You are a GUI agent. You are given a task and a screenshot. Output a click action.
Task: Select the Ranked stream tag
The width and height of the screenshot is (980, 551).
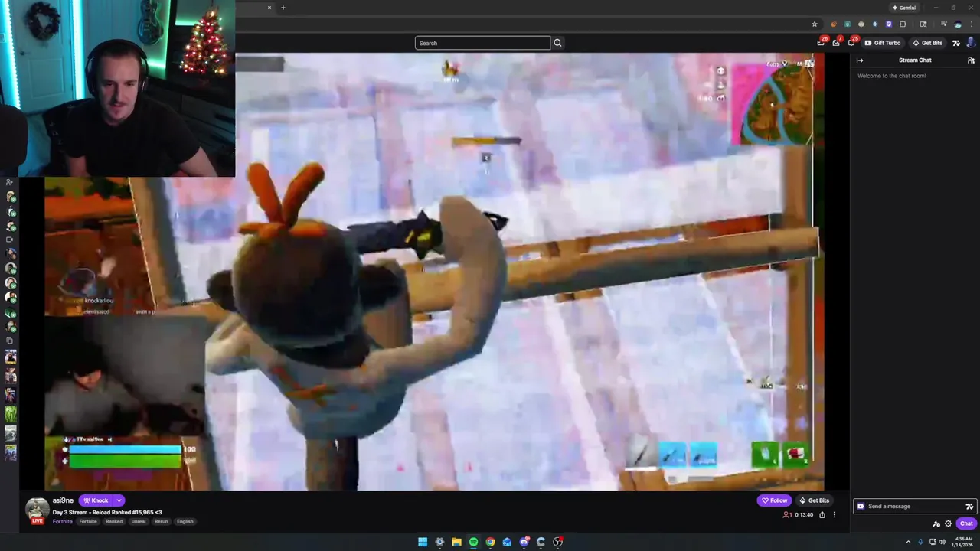click(x=114, y=521)
